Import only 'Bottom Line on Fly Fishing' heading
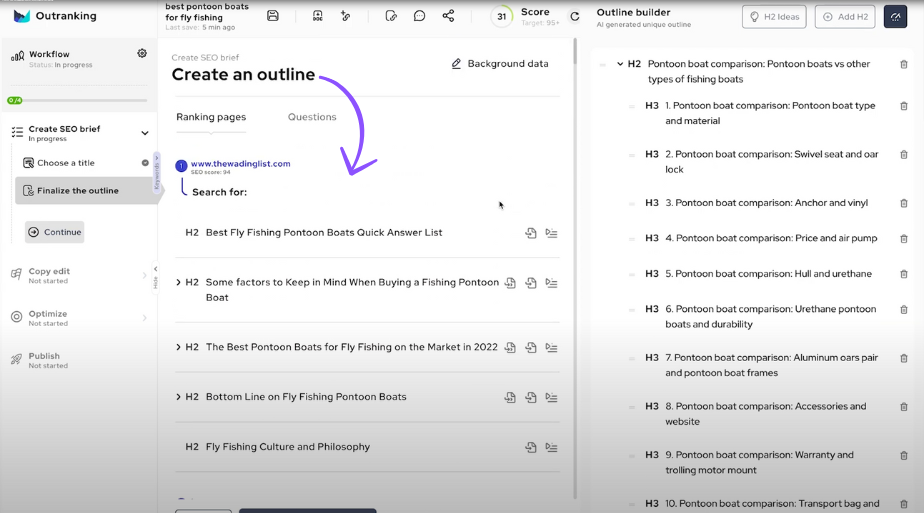The width and height of the screenshot is (924, 513). 531,398
